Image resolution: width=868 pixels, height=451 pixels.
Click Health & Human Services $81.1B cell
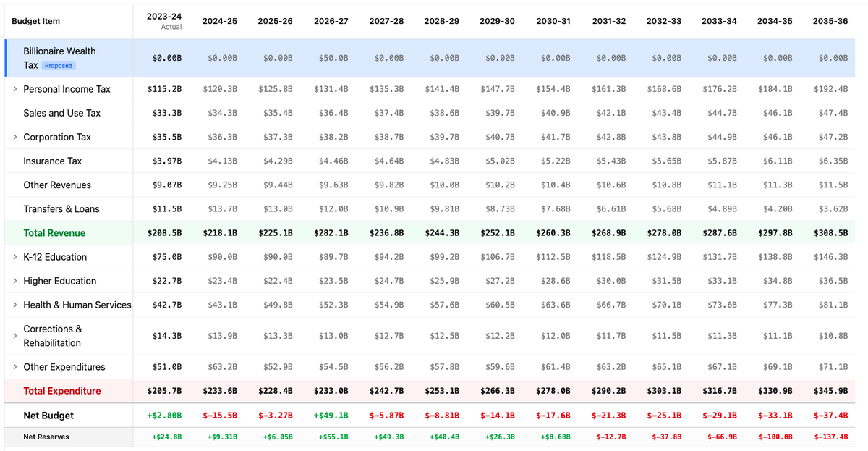[x=833, y=305]
